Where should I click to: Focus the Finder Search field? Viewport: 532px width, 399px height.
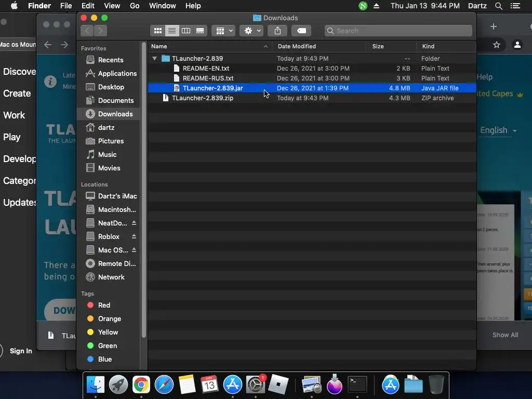point(398,31)
